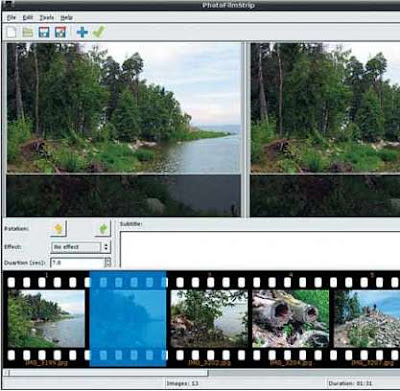Image resolution: width=400 pixels, height=391 pixels.
Task: Rotate image right with green arrow button
Action: [103, 229]
